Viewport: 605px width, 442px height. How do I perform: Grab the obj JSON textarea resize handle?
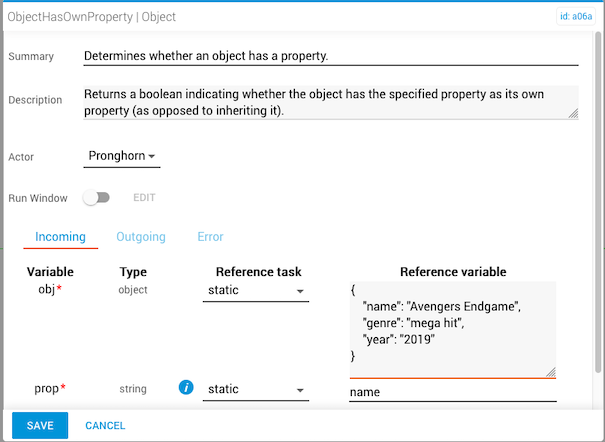click(x=550, y=371)
